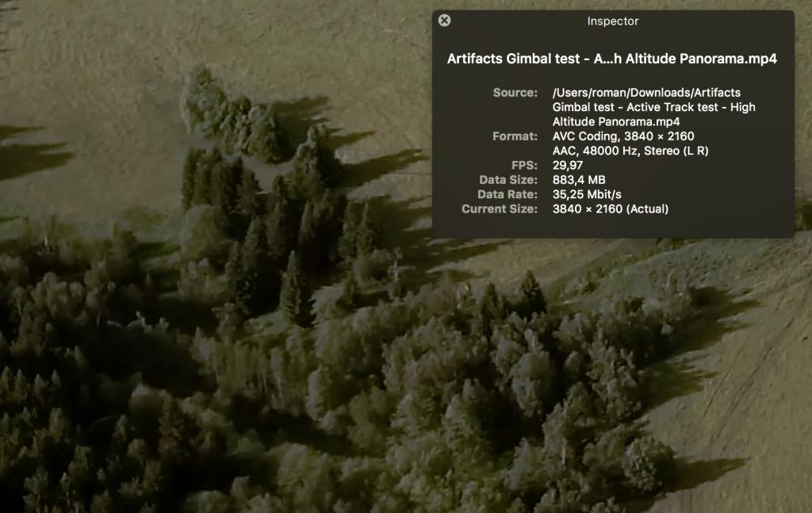Image resolution: width=812 pixels, height=513 pixels.
Task: Select the Data Size label
Action: point(508,180)
